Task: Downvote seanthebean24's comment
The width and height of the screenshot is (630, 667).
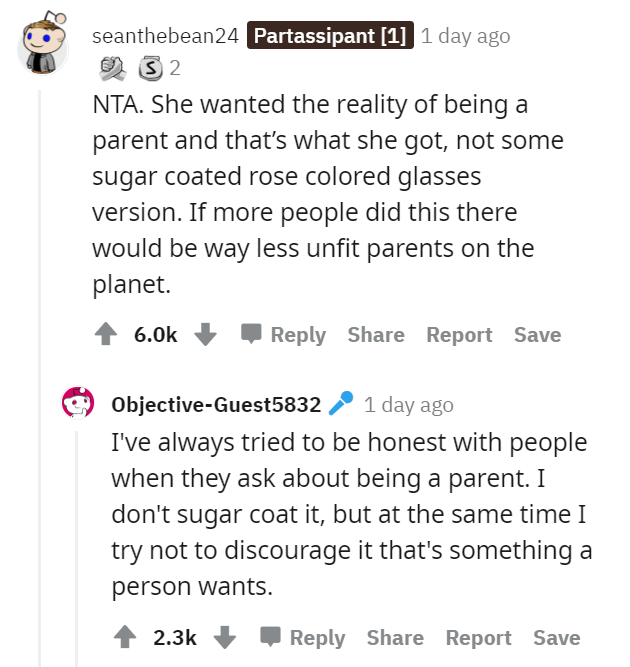Action: pos(206,335)
